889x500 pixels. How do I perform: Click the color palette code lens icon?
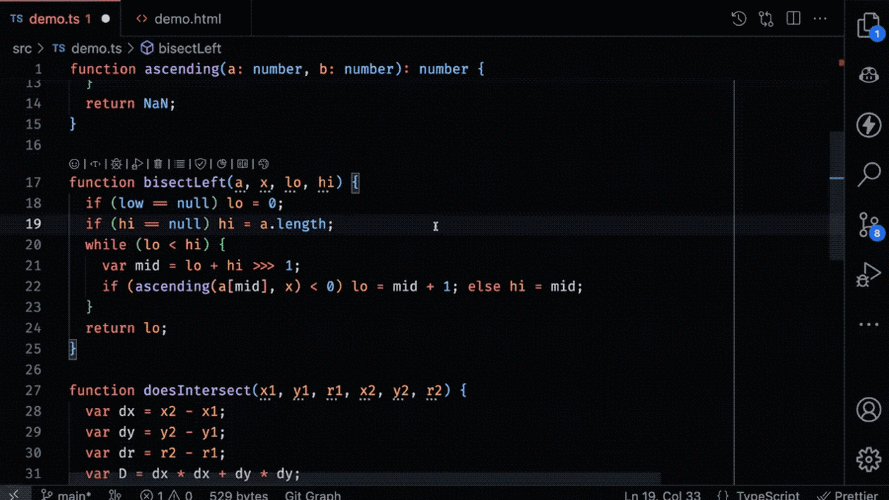click(x=264, y=164)
